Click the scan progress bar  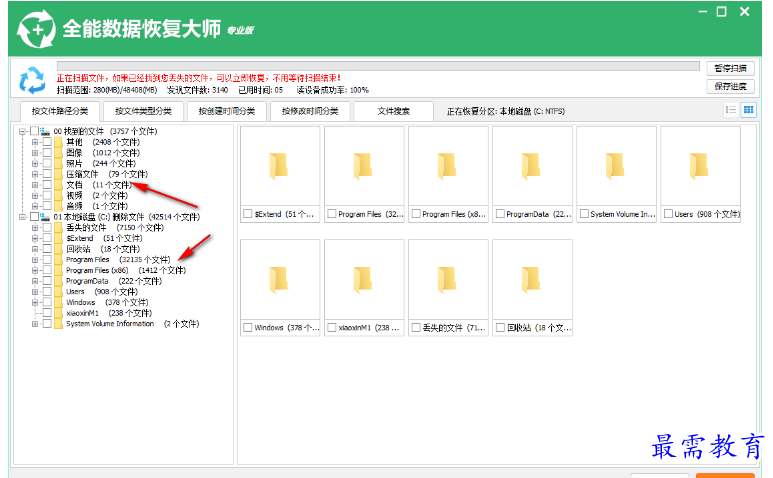click(378, 66)
